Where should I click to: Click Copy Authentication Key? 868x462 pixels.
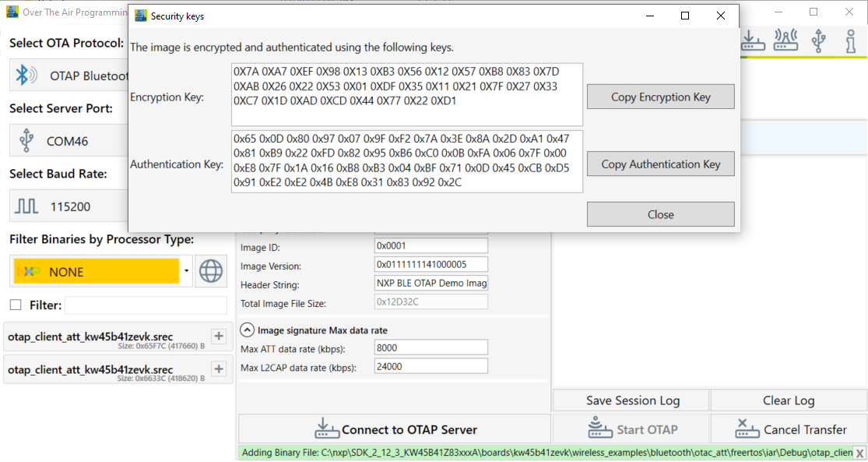(x=660, y=164)
